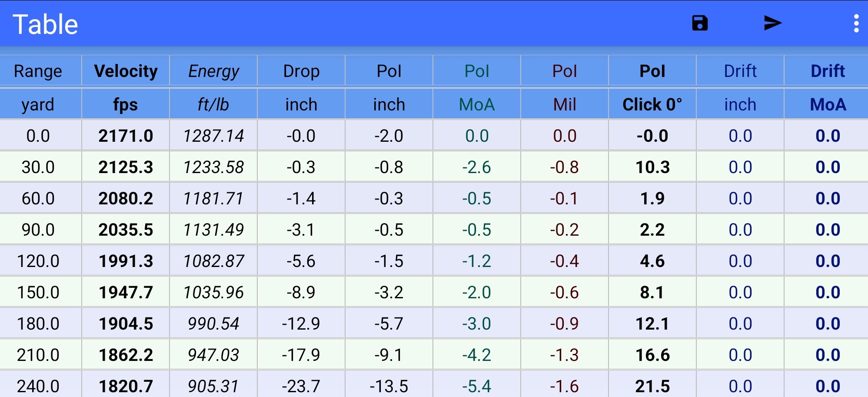The height and width of the screenshot is (397, 868).
Task: Click the Energy column header
Action: pyautogui.click(x=213, y=71)
